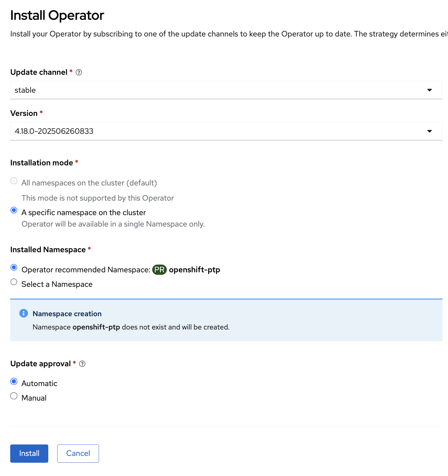This screenshot has height=476, width=448.
Task: Click the caret arrow in Update channel field
Action: (x=429, y=90)
